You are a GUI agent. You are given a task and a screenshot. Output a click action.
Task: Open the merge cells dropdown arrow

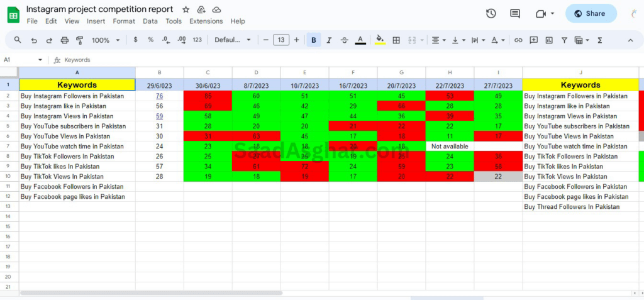point(423,40)
